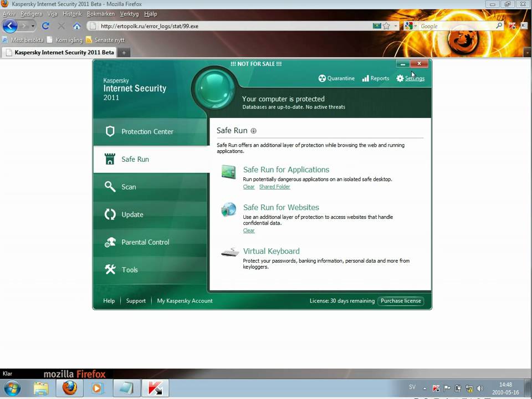This screenshot has width=532, height=399.
Task: Open Senaste nytt feed bookmark
Action: point(105,40)
